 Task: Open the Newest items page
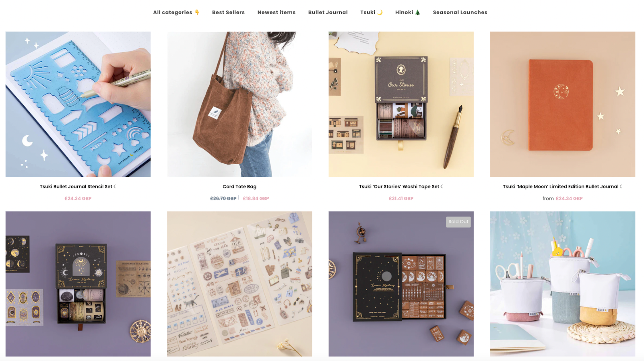coord(277,12)
